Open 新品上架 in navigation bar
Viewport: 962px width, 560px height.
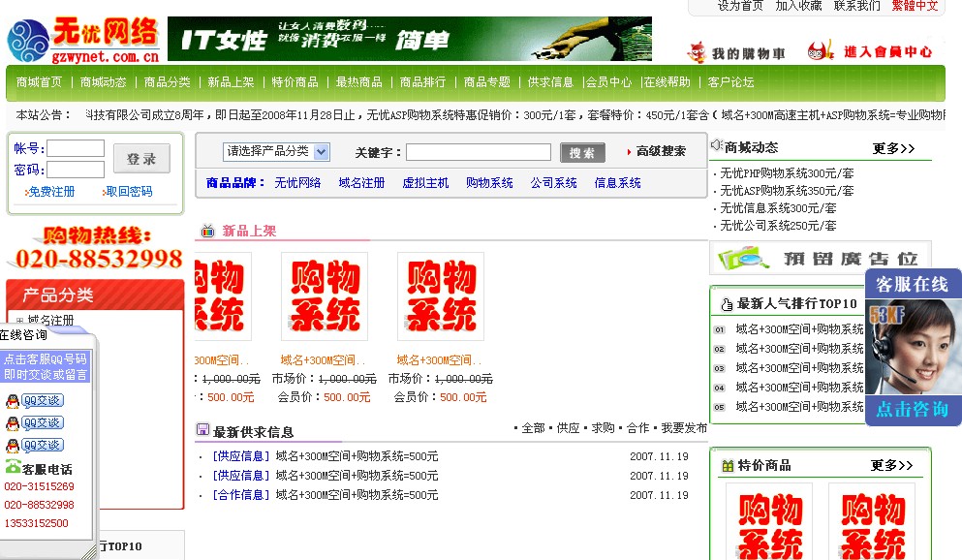tap(231, 82)
